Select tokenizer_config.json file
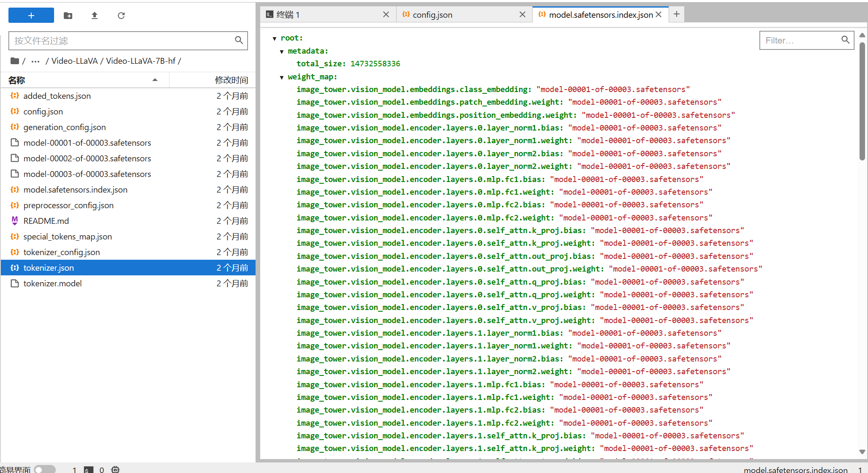Screen dimensions: 868x473 tap(128, 252)
